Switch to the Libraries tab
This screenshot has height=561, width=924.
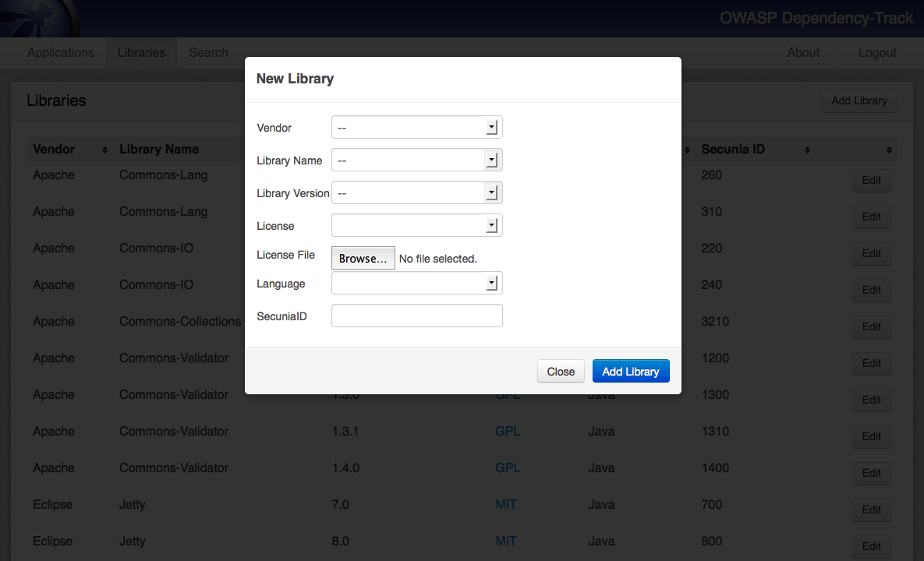point(141,53)
